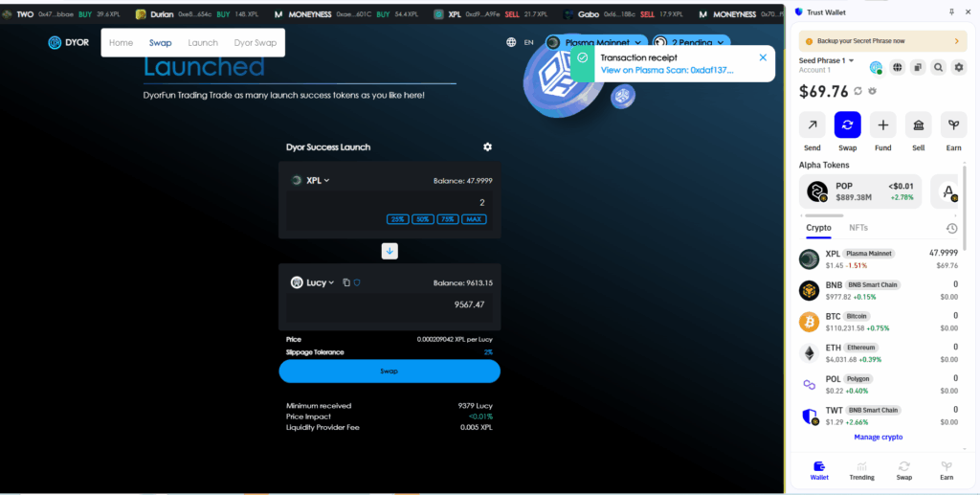The image size is (980, 495).
Task: Open swap settings gear in Dyor Success Launch
Action: point(487,146)
